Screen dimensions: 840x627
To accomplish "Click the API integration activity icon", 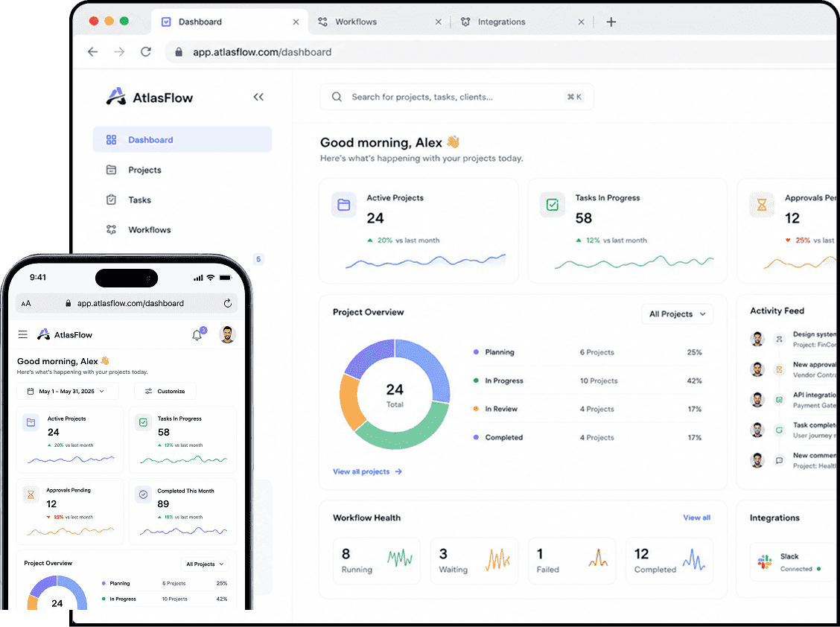I will click(780, 399).
